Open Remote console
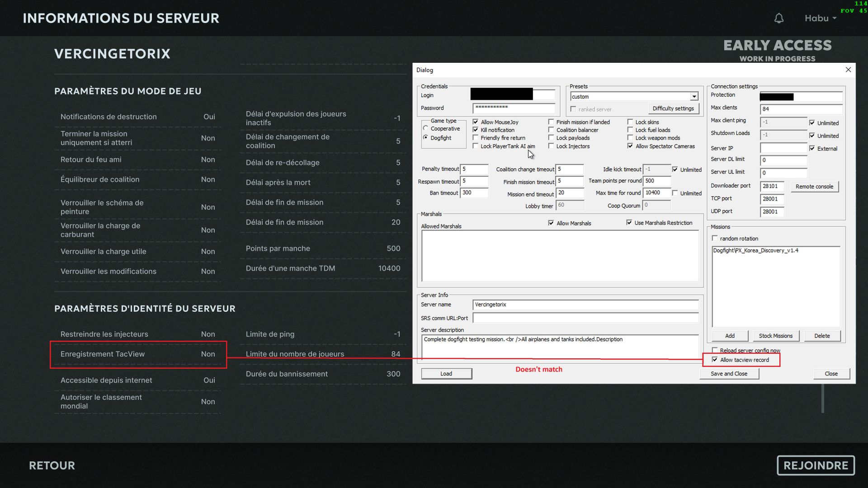The width and height of the screenshot is (868, 488). point(814,186)
